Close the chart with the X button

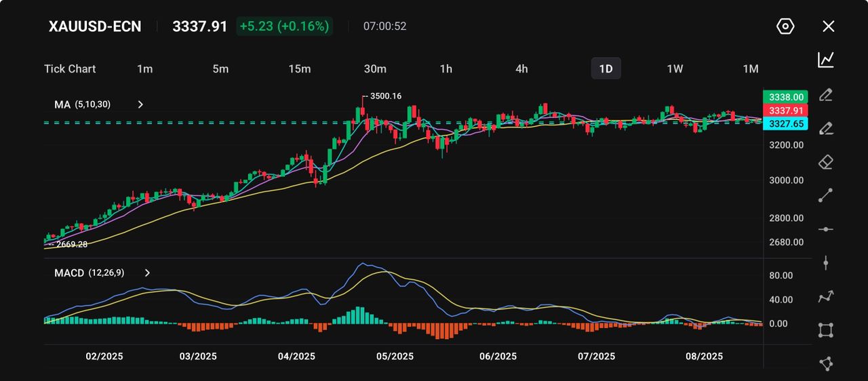[828, 26]
